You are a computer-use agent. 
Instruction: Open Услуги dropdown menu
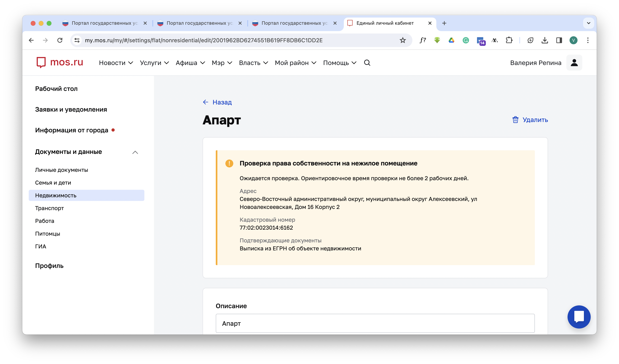(154, 63)
